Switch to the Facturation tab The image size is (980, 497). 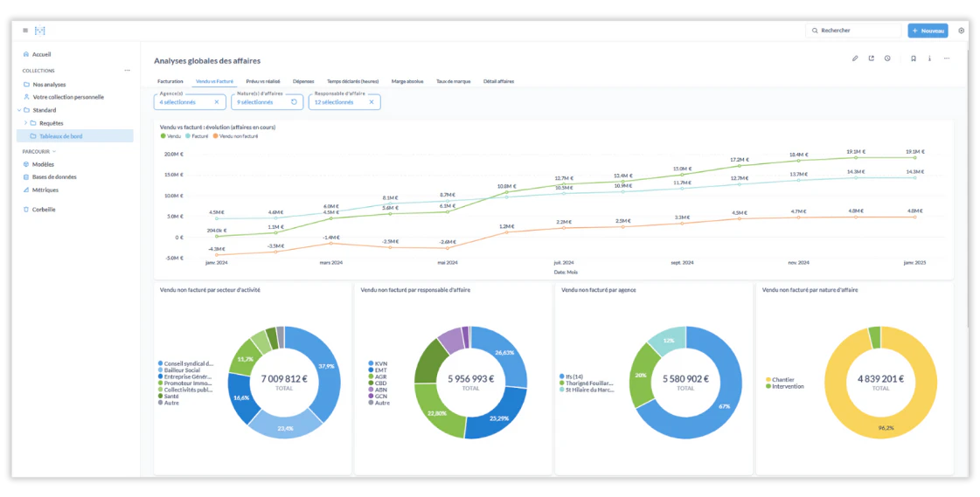coord(170,81)
